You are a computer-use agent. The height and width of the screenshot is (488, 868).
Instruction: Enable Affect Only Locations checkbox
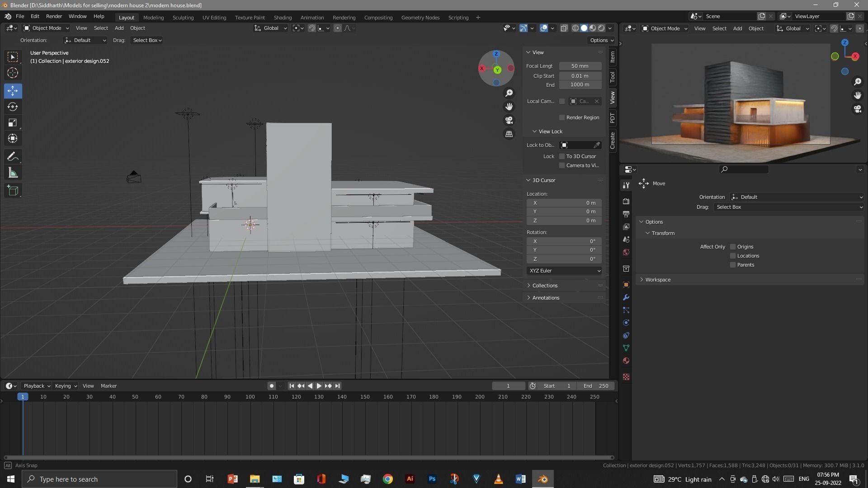click(733, 256)
